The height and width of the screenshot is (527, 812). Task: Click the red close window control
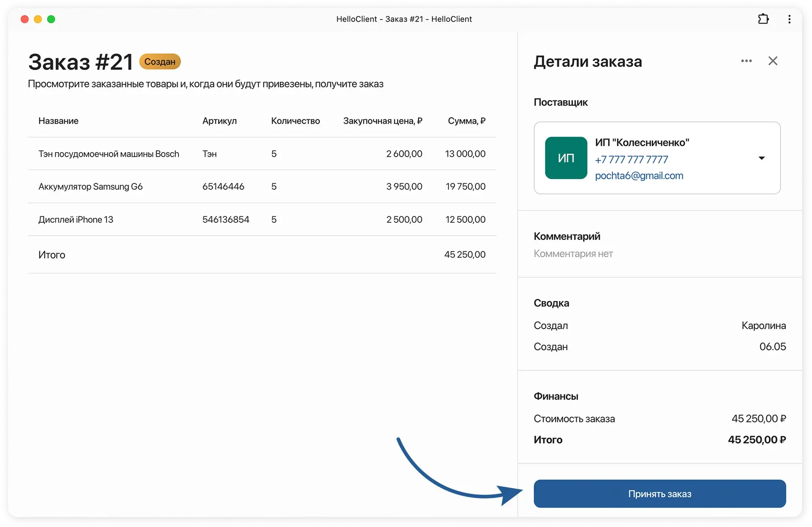coord(24,19)
